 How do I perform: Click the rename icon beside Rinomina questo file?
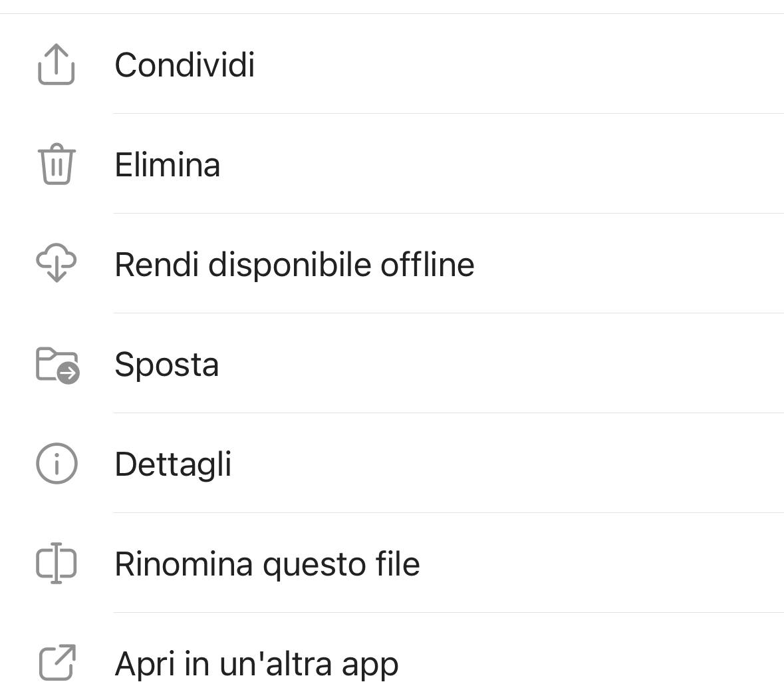coord(58,563)
